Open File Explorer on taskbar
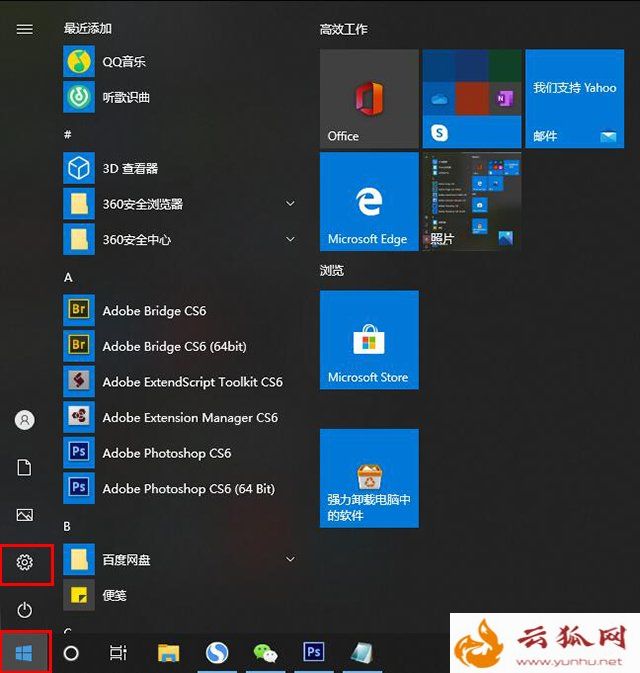The height and width of the screenshot is (673, 640). coord(168,653)
